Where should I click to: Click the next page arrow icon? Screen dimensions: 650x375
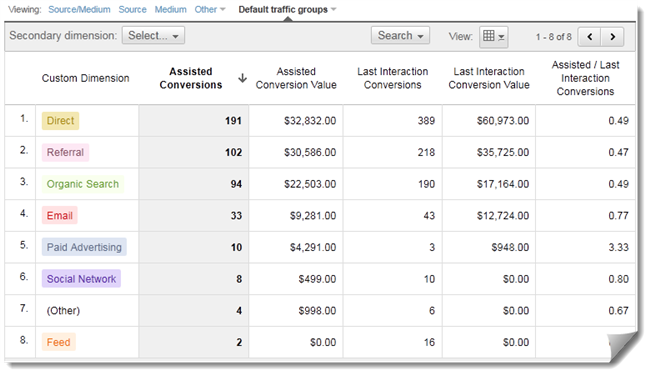coord(612,37)
